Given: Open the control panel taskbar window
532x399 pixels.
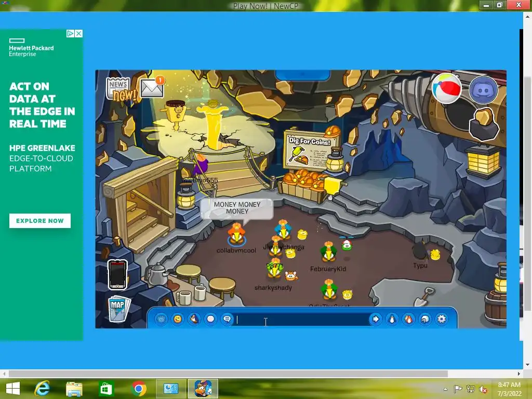Looking at the screenshot, I should coord(171,389).
